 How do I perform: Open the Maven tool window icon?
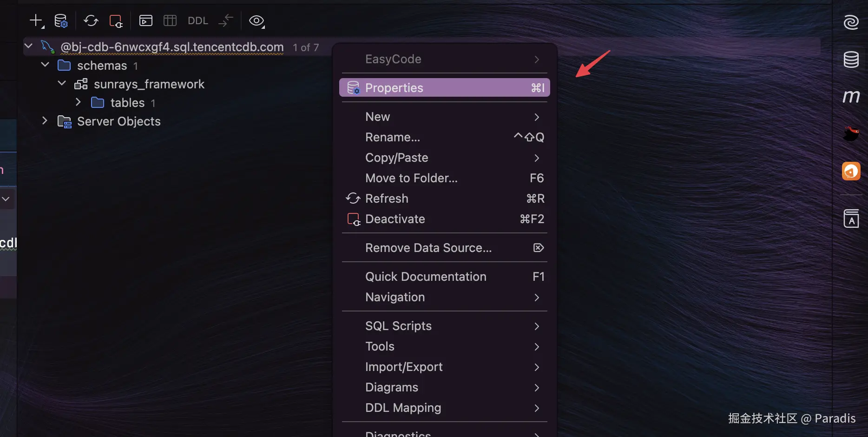click(x=851, y=96)
